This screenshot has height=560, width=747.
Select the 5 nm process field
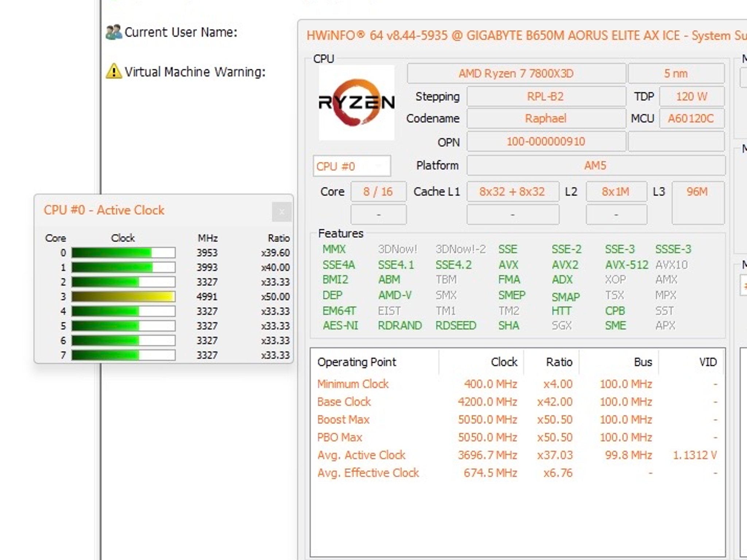coord(676,74)
